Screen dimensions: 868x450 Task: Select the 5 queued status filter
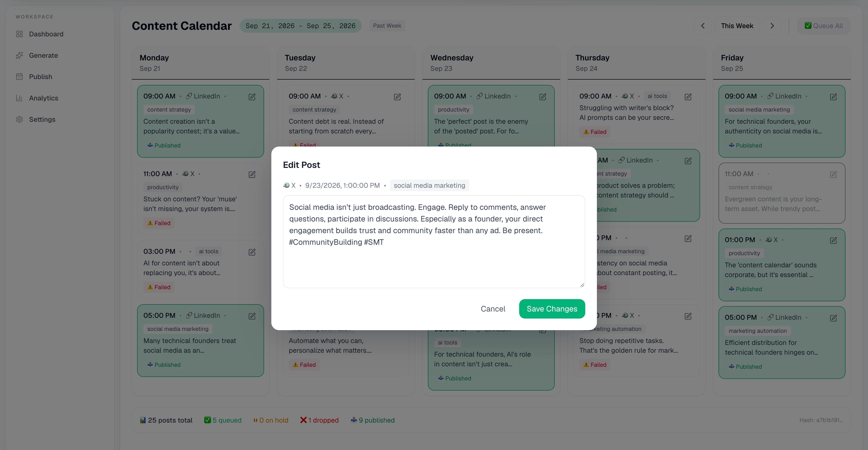point(223,420)
